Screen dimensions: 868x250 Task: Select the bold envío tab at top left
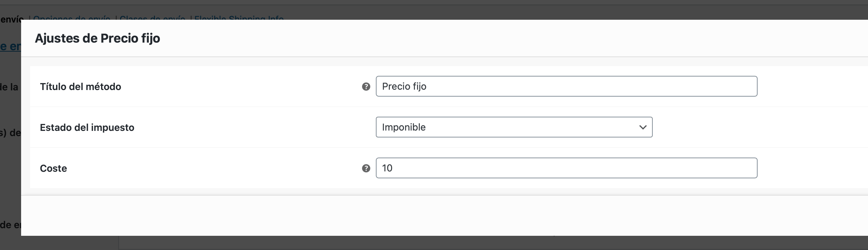tap(12, 19)
